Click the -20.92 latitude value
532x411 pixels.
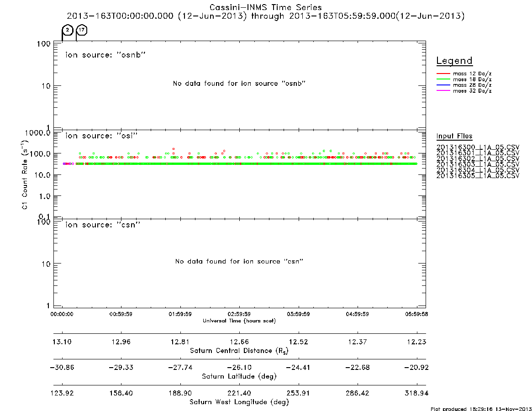click(x=416, y=368)
